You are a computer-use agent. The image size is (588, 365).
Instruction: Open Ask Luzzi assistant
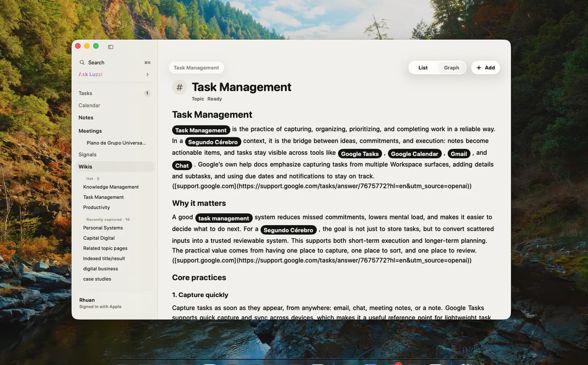(x=90, y=74)
